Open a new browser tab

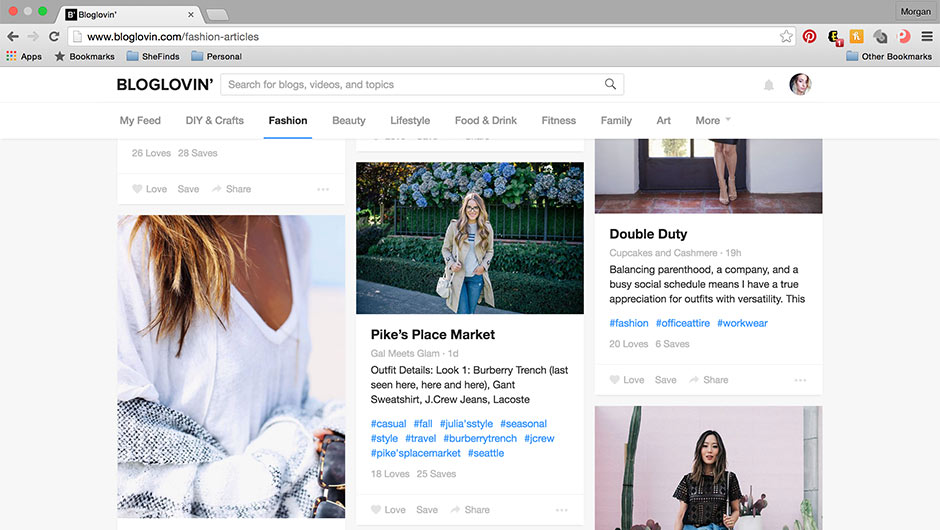(x=217, y=14)
